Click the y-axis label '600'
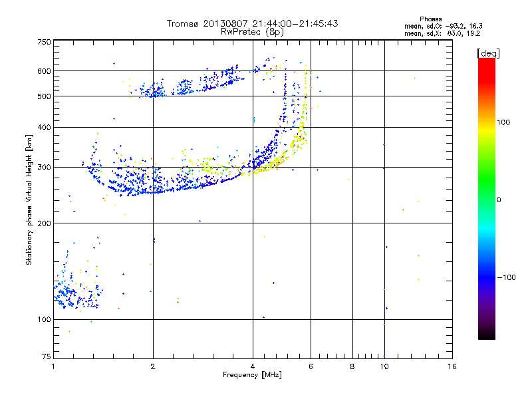The height and width of the screenshot is (399, 532). [44, 71]
